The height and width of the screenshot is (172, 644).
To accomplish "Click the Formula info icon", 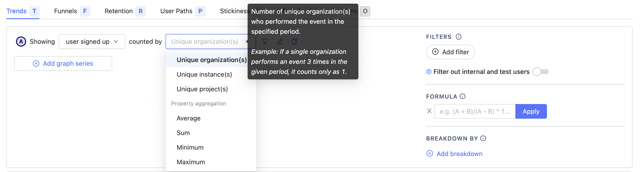I will click(x=463, y=96).
